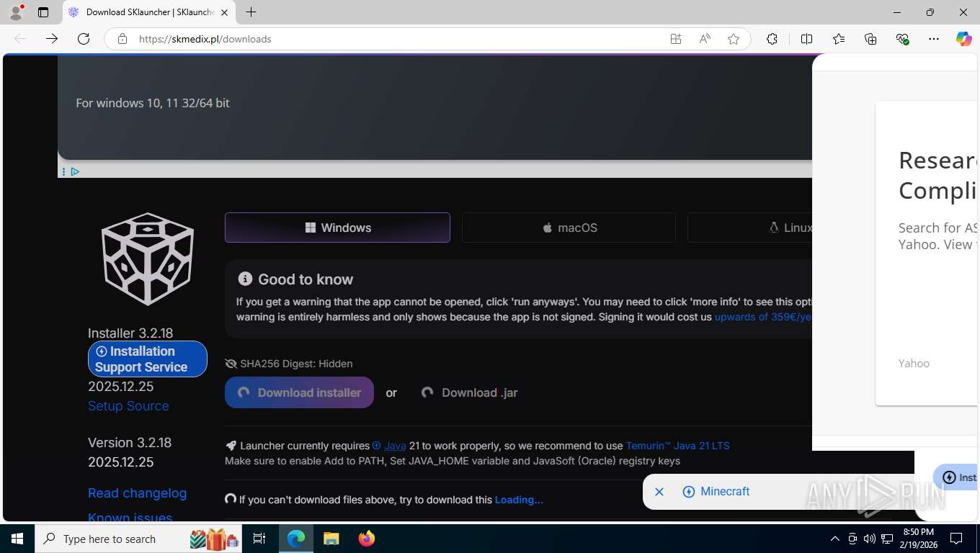
Task: Open the Windows Start menu
Action: click(x=17, y=539)
